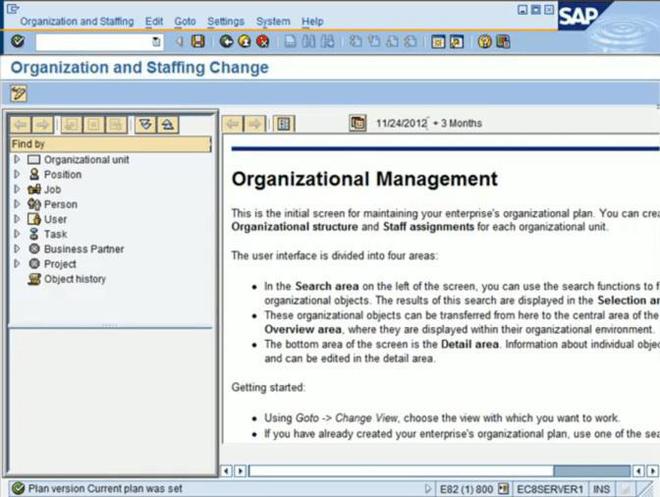Click the Create New Session icon

click(x=438, y=42)
